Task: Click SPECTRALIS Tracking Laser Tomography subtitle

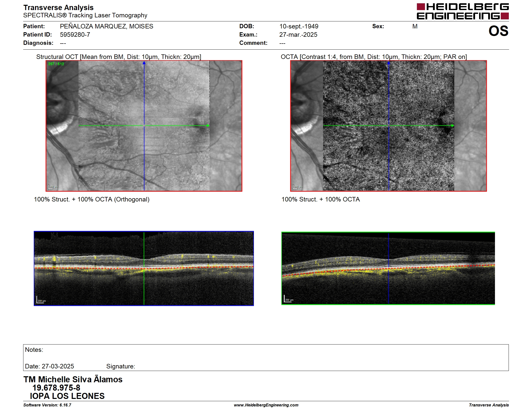Action: tap(85, 15)
